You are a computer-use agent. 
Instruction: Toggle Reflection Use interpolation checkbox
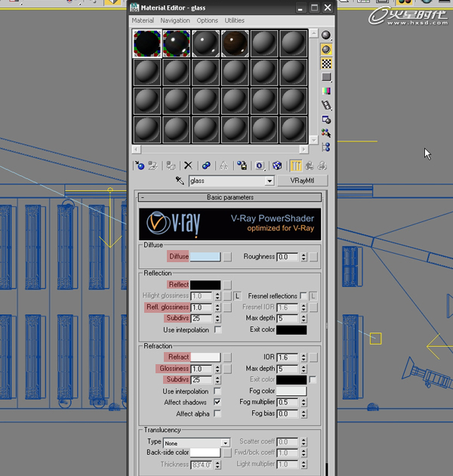point(218,329)
